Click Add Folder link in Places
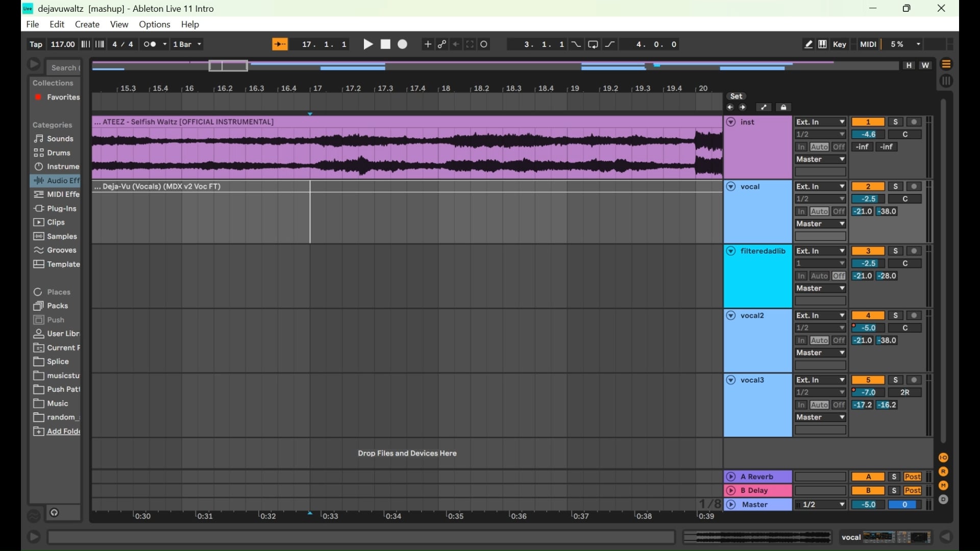 pyautogui.click(x=63, y=432)
